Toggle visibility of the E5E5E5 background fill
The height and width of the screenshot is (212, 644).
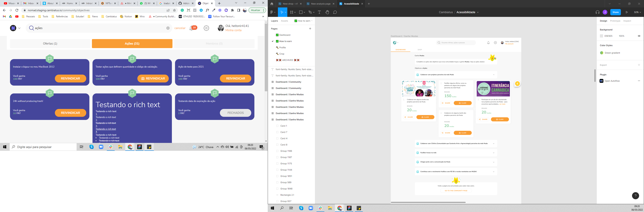click(639, 36)
